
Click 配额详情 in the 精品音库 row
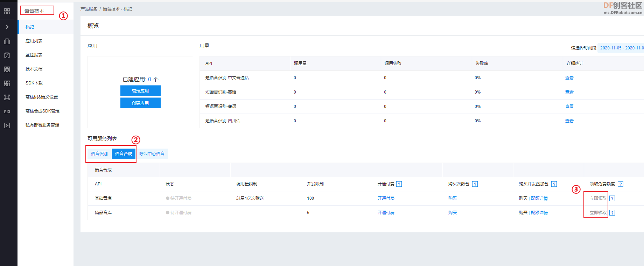539,213
